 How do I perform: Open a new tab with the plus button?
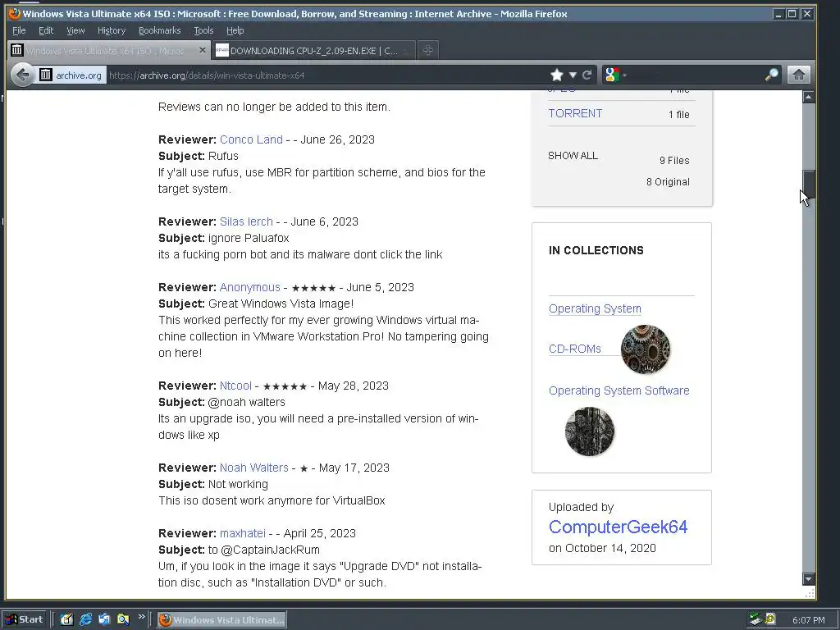click(427, 50)
